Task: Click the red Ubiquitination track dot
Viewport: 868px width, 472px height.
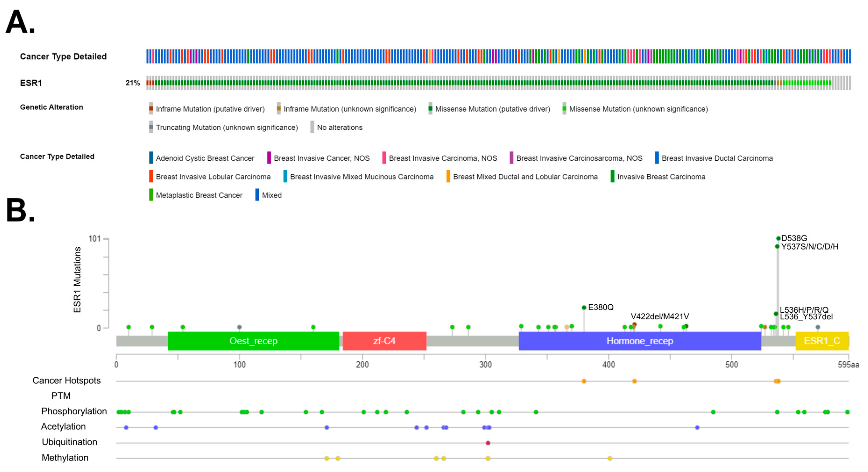Action: pos(488,443)
